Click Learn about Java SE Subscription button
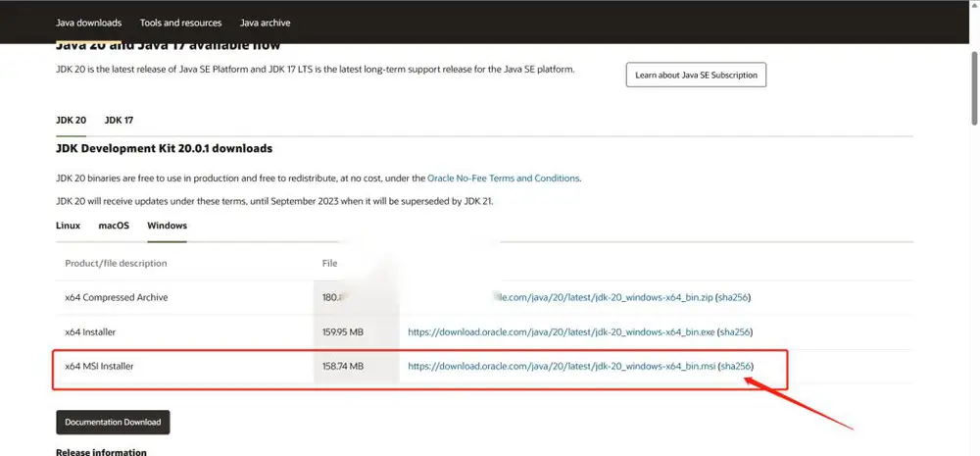 coord(696,75)
